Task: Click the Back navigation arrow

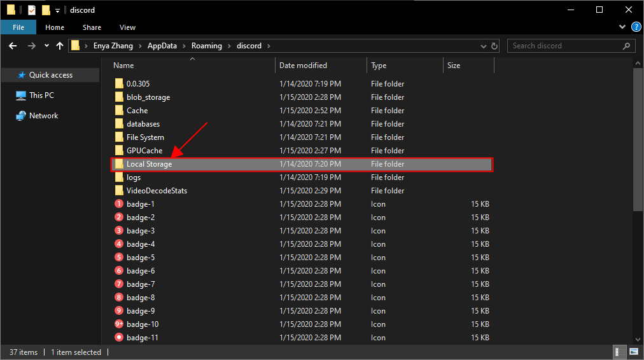Action: point(13,46)
